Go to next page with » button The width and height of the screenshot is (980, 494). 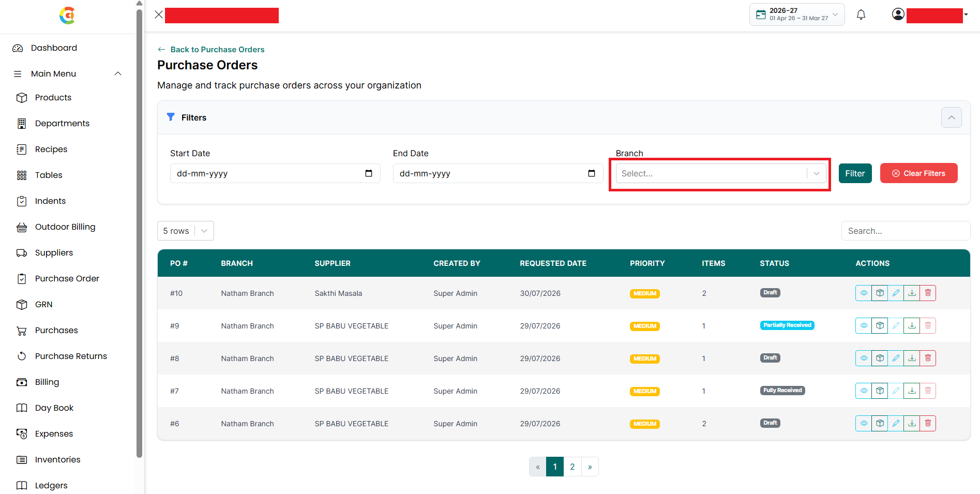point(590,467)
